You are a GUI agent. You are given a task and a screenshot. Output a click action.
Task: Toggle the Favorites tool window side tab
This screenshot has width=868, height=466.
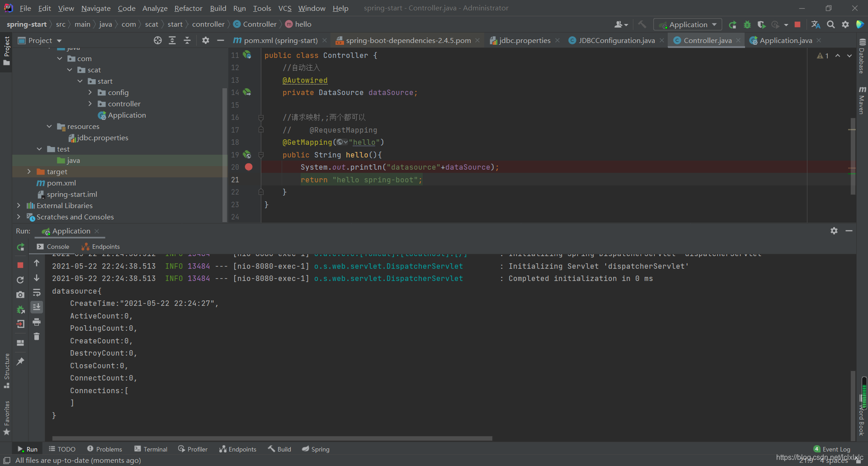6,418
